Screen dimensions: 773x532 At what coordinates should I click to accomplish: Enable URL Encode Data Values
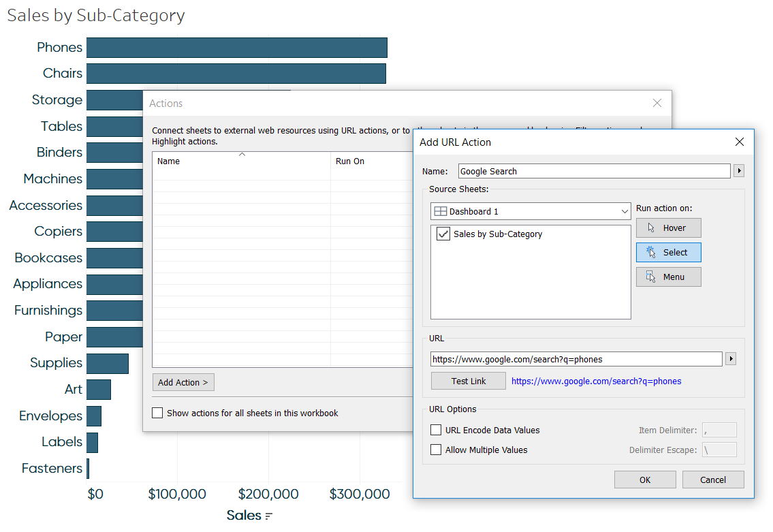(437, 430)
